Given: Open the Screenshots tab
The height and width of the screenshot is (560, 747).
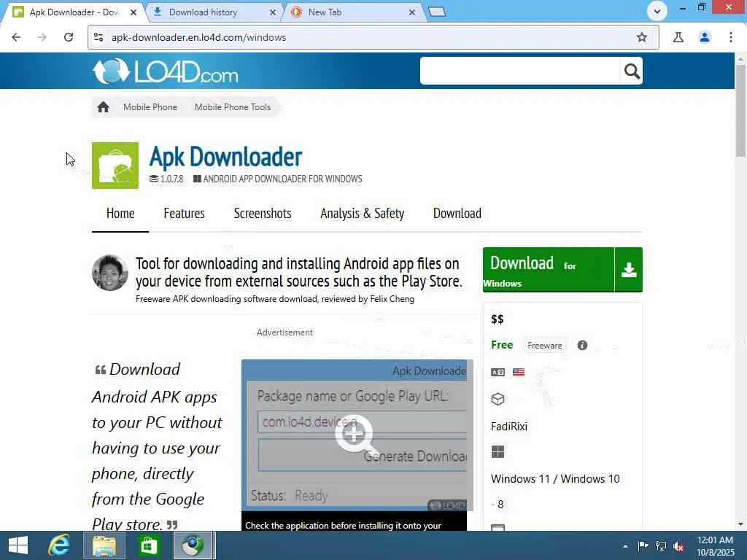Looking at the screenshot, I should point(263,214).
